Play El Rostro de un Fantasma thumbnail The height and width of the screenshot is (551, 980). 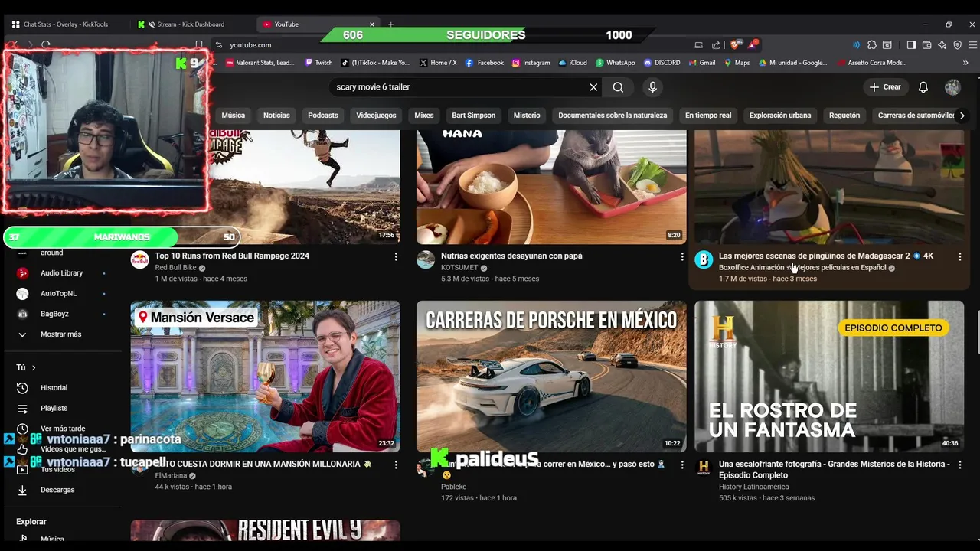[829, 376]
